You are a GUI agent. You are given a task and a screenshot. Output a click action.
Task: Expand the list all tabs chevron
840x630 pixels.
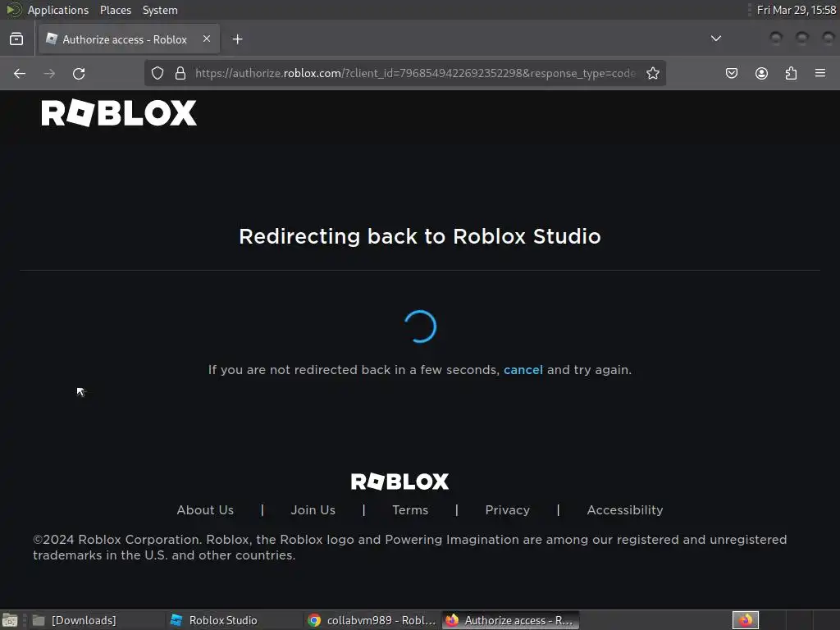715,39
